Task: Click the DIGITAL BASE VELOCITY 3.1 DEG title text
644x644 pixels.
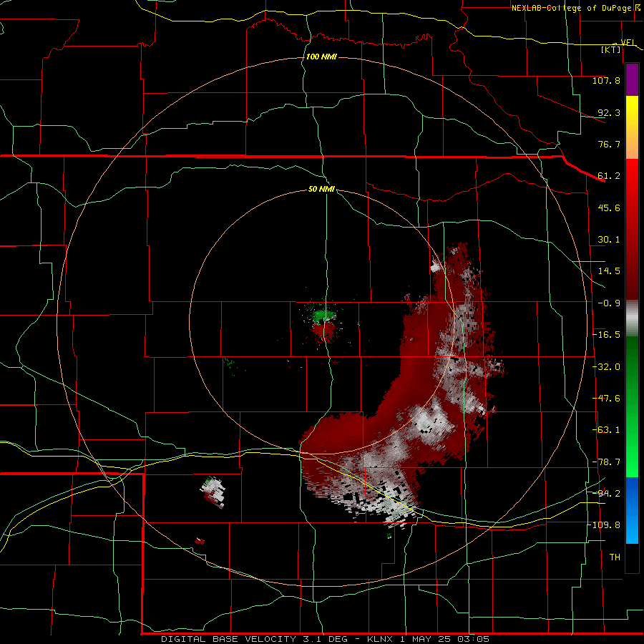Action: pos(254,639)
